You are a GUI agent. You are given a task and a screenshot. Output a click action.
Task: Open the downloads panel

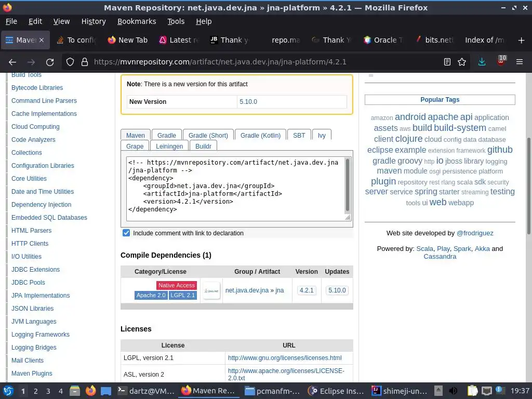[x=482, y=62]
